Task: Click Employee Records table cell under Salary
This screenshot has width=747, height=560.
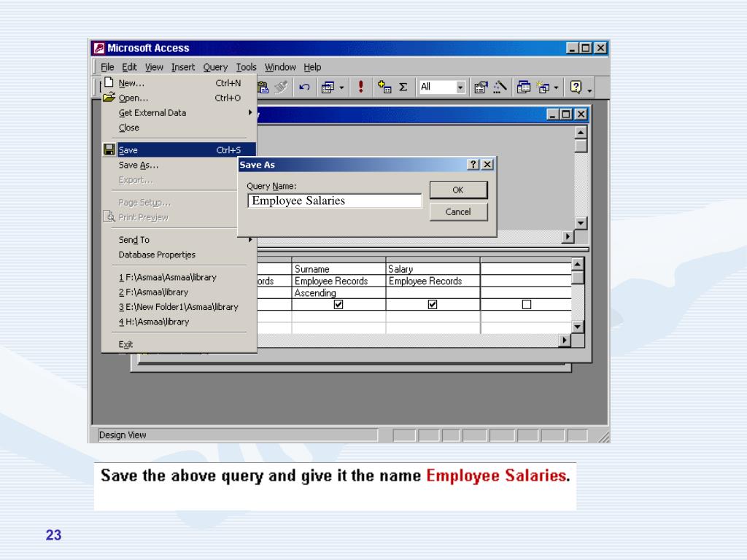Action: tap(433, 281)
